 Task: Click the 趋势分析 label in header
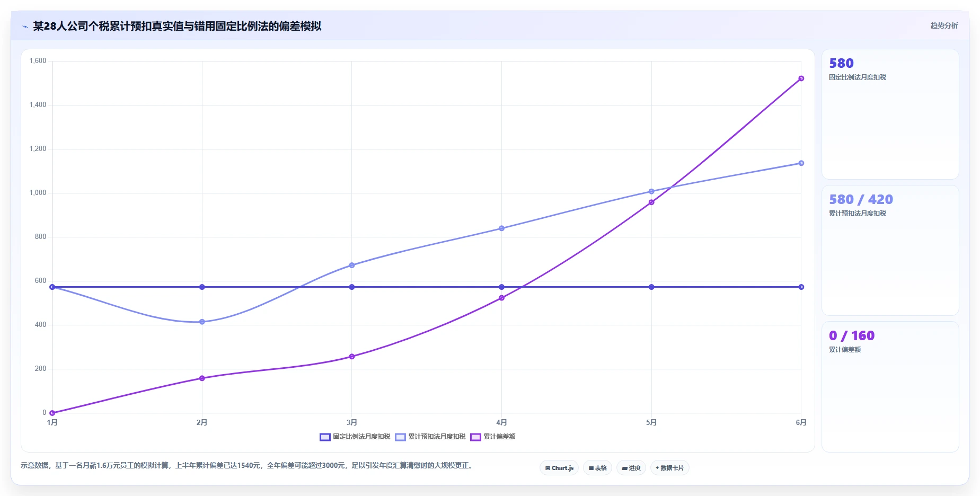tap(944, 25)
